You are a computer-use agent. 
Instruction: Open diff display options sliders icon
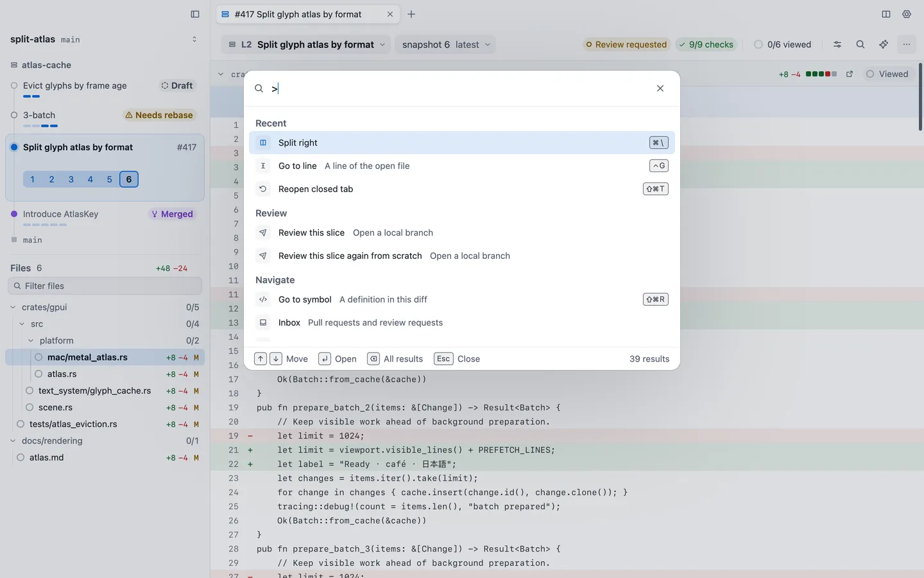click(x=837, y=44)
